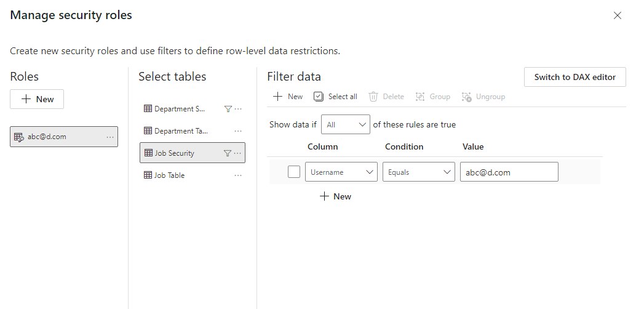This screenshot has width=644, height=309.
Task: Click Select all in the filter toolbar
Action: (x=336, y=97)
